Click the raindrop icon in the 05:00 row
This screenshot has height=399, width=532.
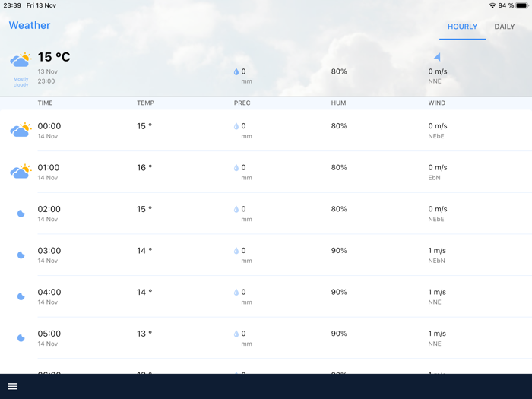[236, 334]
